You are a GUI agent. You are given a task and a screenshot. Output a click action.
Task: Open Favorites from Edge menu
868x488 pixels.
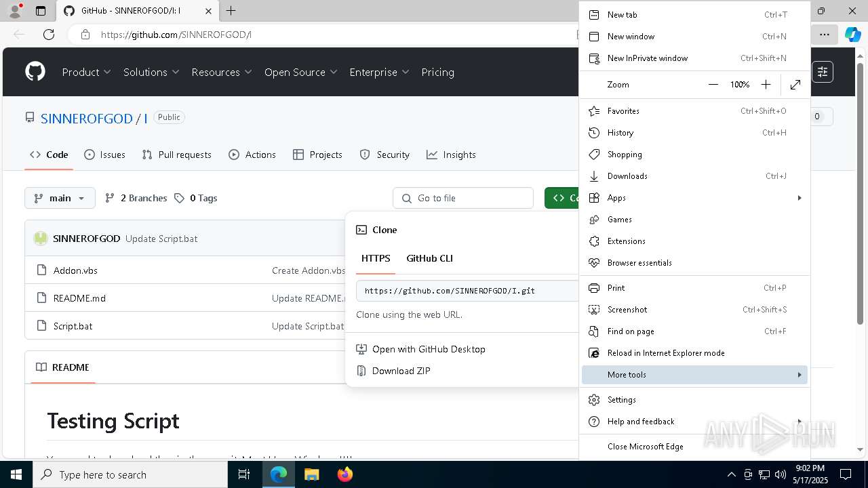[x=694, y=111]
